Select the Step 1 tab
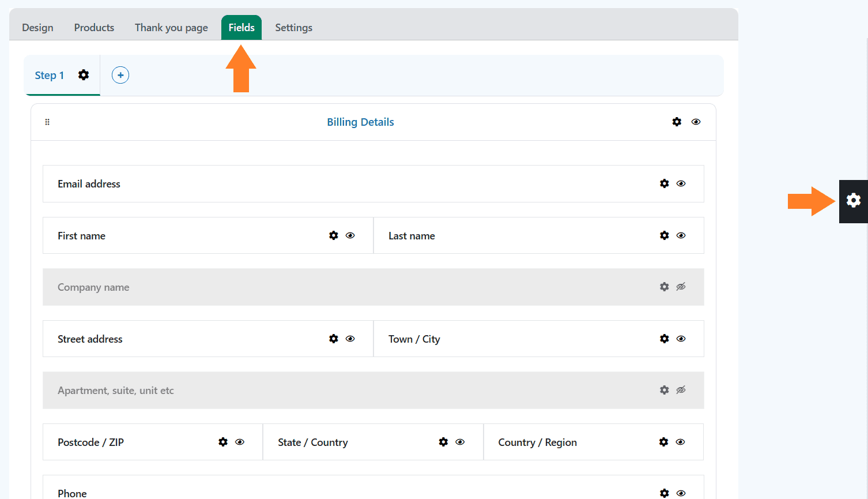Screen dimensions: 868x499 point(50,76)
